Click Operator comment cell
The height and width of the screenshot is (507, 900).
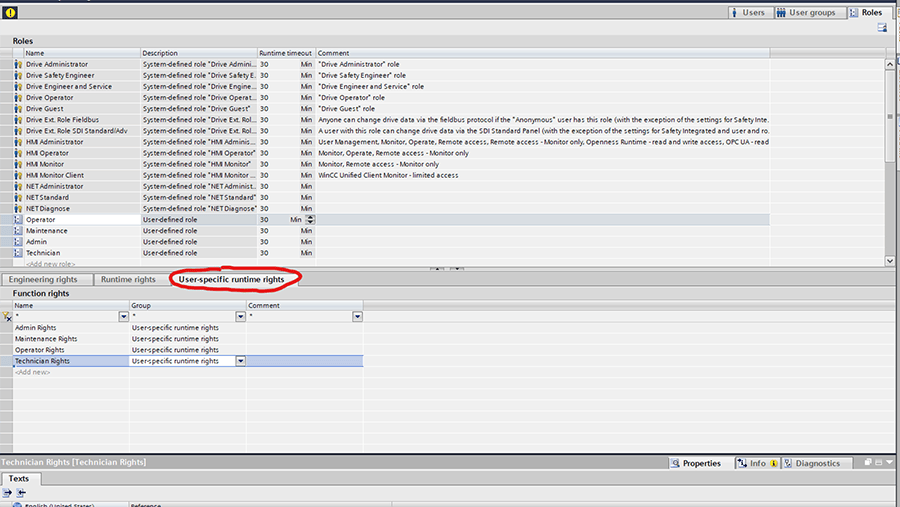pos(542,219)
